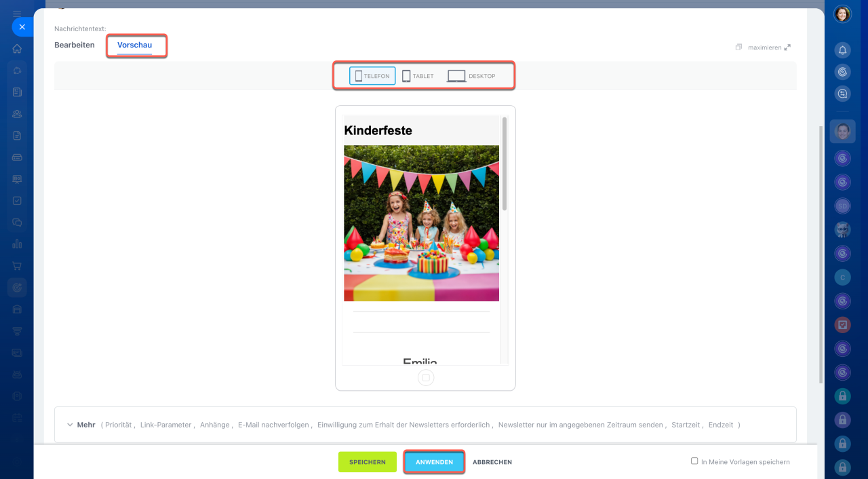Click the maximieren link

764,47
